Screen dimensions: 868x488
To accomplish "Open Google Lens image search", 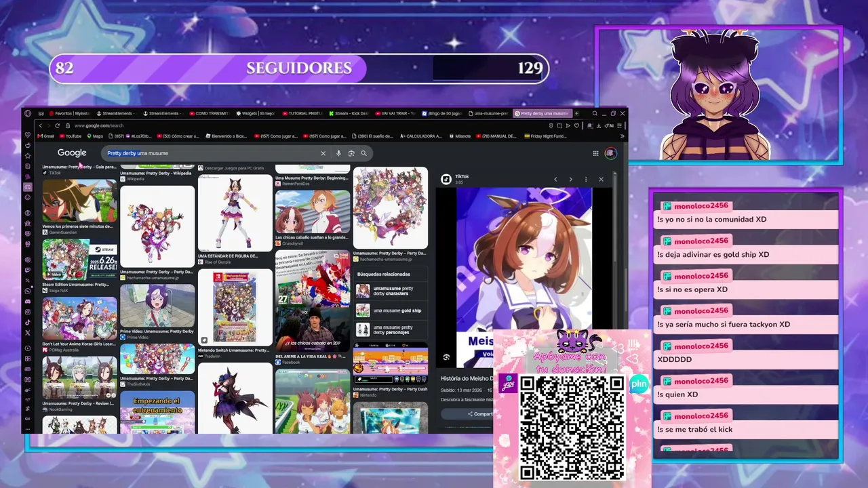I will tap(351, 153).
